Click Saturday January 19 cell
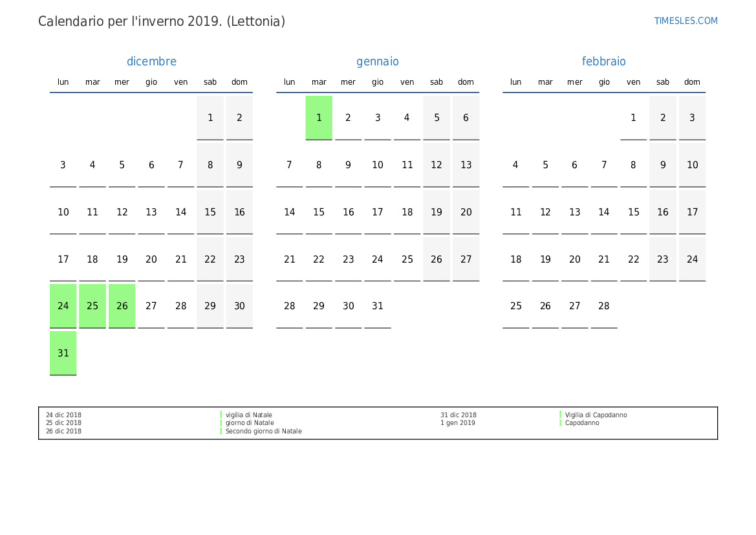 [x=437, y=212]
